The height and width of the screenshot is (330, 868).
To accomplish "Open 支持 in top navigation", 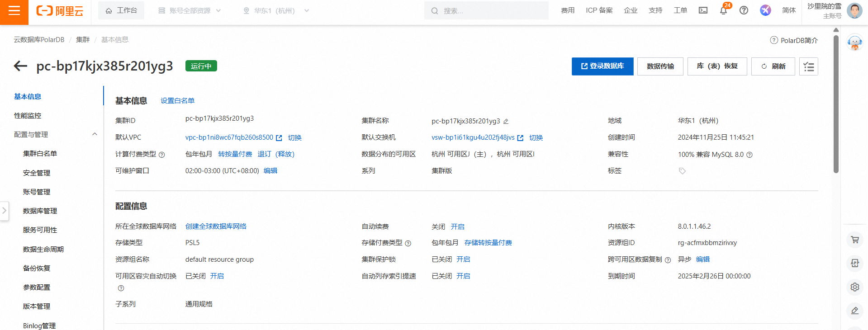I will coord(655,10).
